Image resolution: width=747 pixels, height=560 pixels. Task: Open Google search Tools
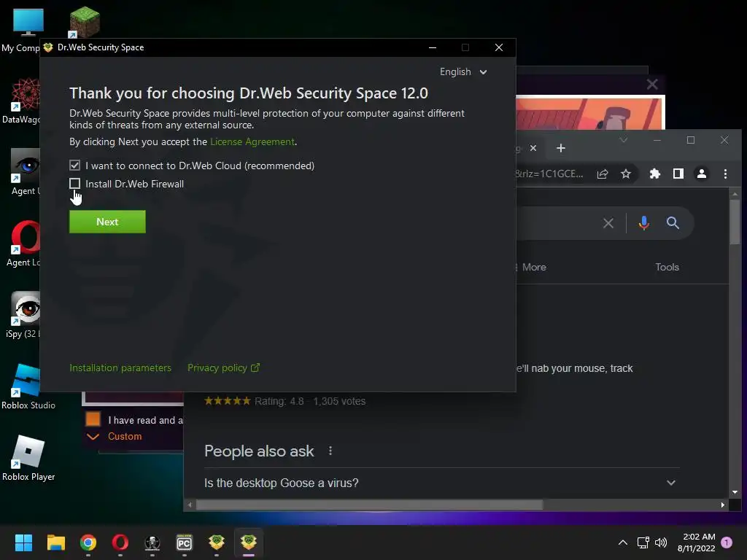pyautogui.click(x=667, y=267)
